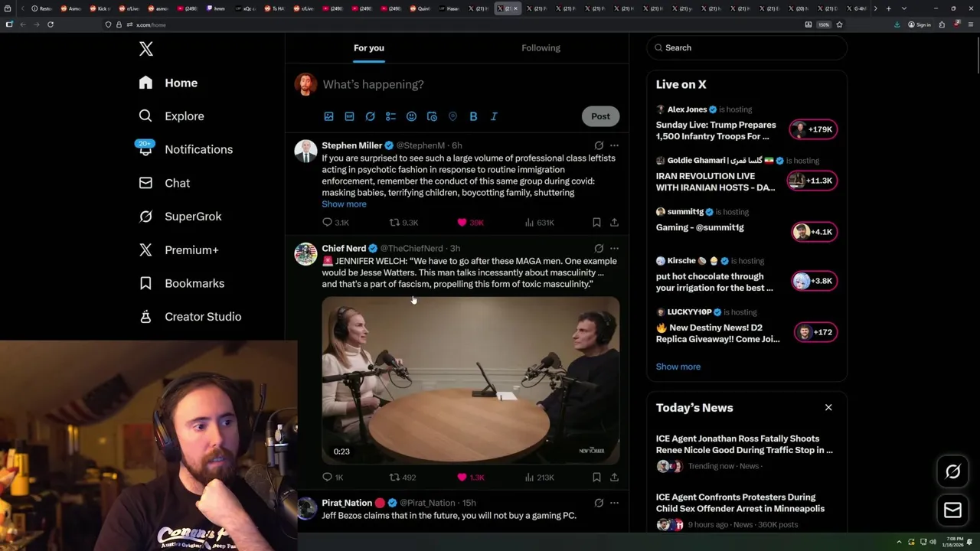Play the Jennifer Welch video
The height and width of the screenshot is (551, 980).
point(471,380)
